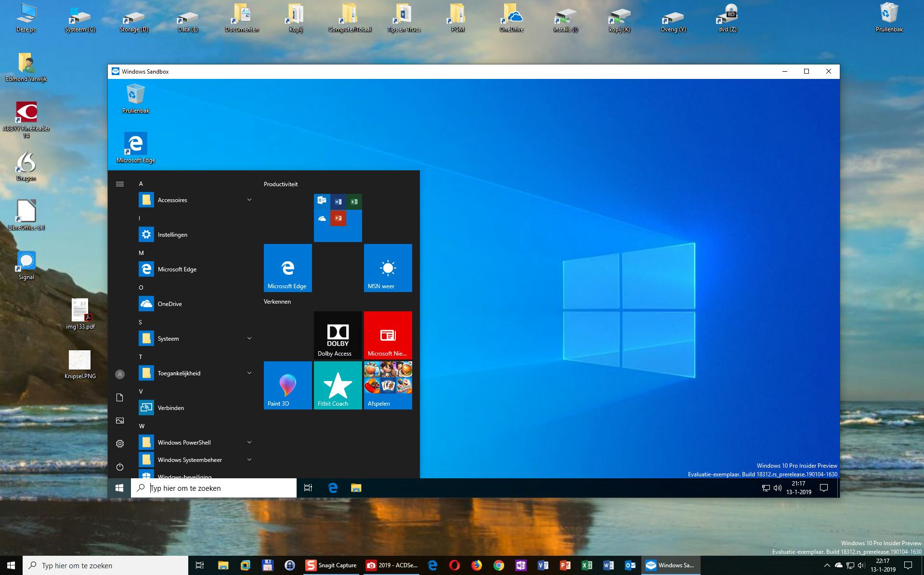Open the Fitbit Coach tile

[338, 385]
